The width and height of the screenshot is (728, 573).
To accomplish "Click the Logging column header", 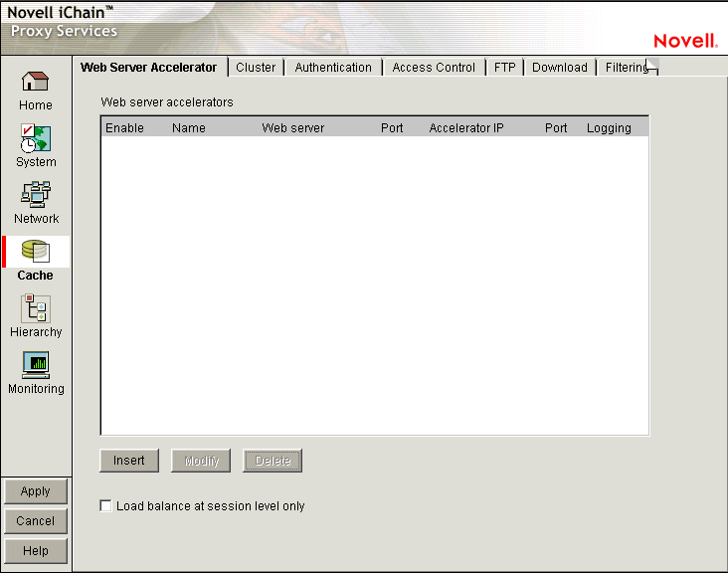I will (x=609, y=128).
